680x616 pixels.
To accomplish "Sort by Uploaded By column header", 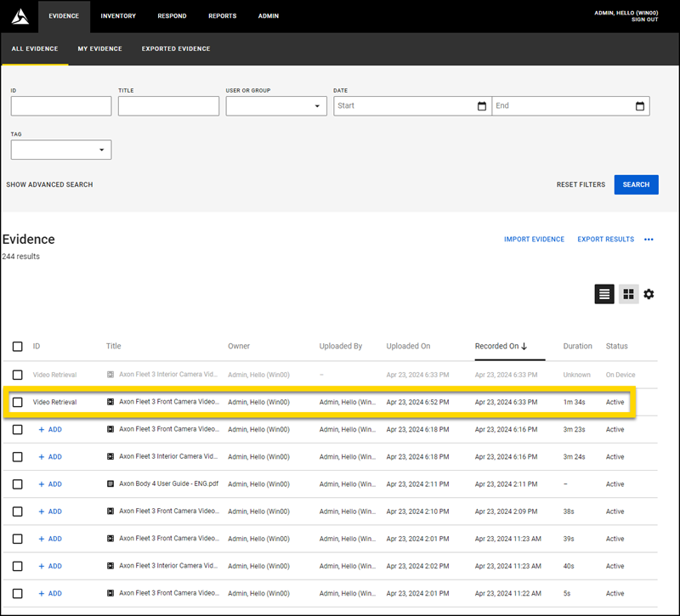I will pyautogui.click(x=341, y=347).
